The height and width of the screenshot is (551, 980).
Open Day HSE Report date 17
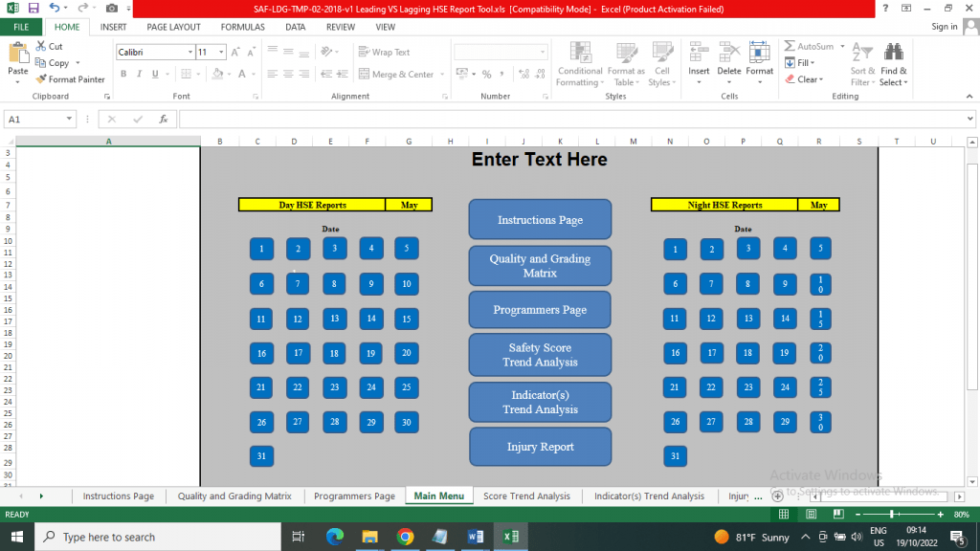299,353
